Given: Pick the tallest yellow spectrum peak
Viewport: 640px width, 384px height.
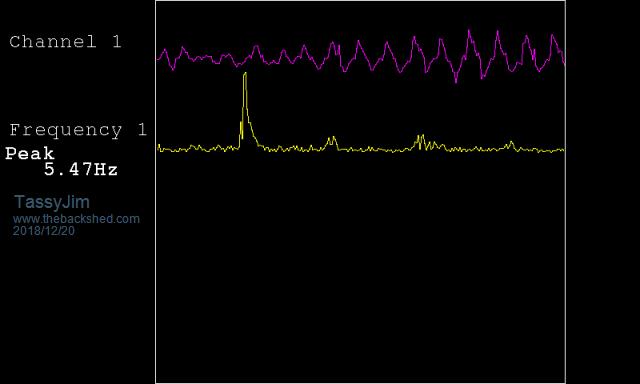Looking at the screenshot, I should click(245, 74).
